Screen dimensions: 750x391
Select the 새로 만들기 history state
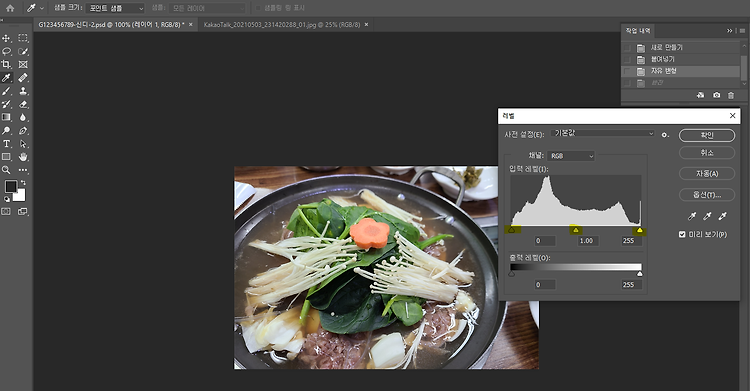point(681,48)
